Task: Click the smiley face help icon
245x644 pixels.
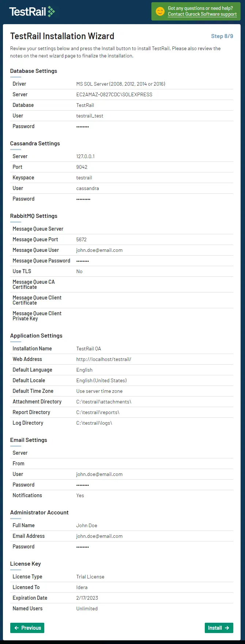Action: click(x=160, y=11)
